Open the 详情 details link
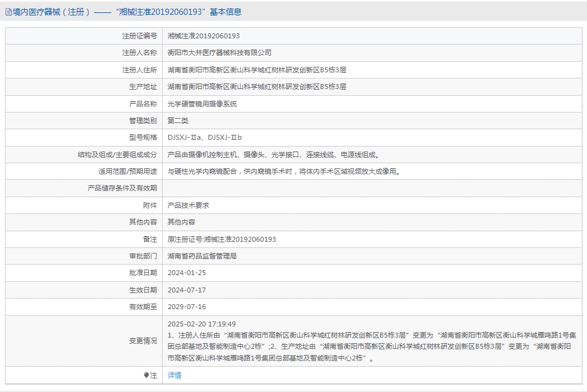 point(174,375)
